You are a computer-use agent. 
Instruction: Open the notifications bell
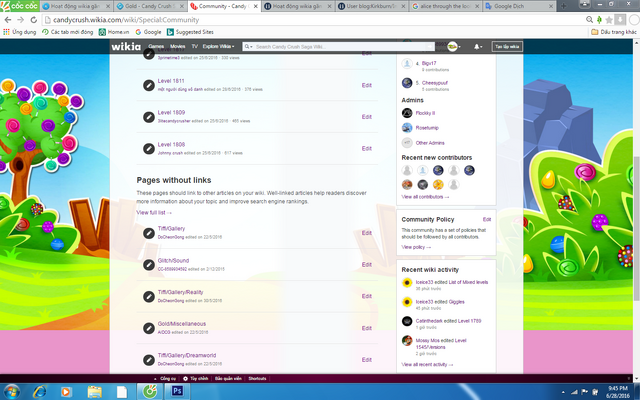click(477, 47)
